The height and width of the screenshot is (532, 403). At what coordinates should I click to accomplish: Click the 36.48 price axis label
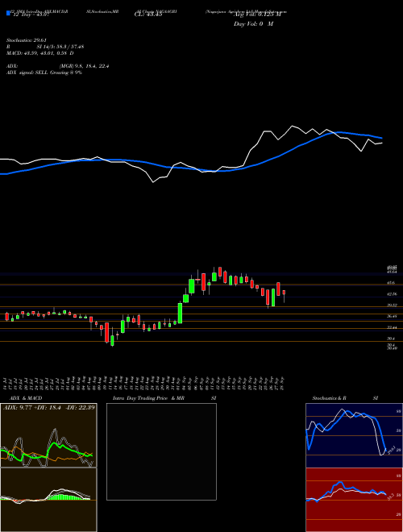(393, 316)
